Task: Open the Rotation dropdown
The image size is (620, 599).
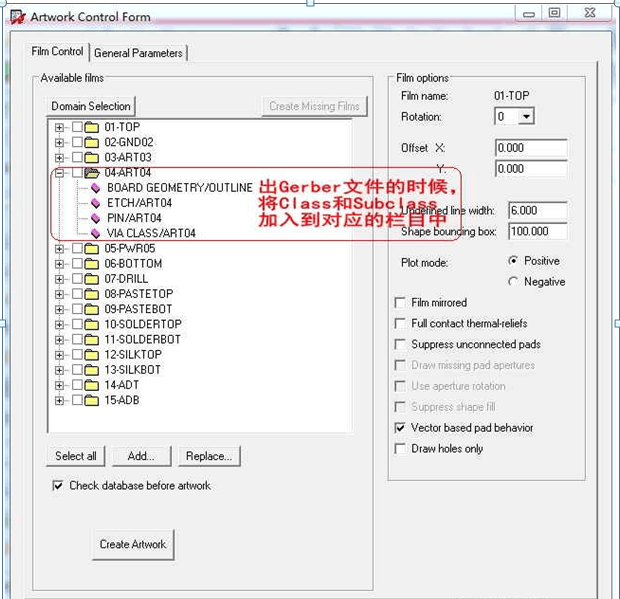Action: (x=526, y=117)
